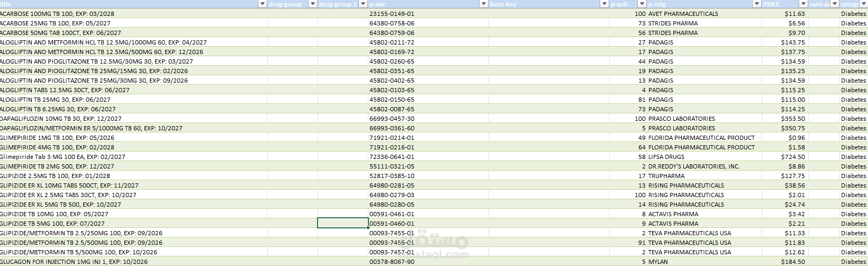Select the GLIPIZIDE ER XL 5MG TB 500 cell
This screenshot has width=868, height=266.
click(x=133, y=205)
